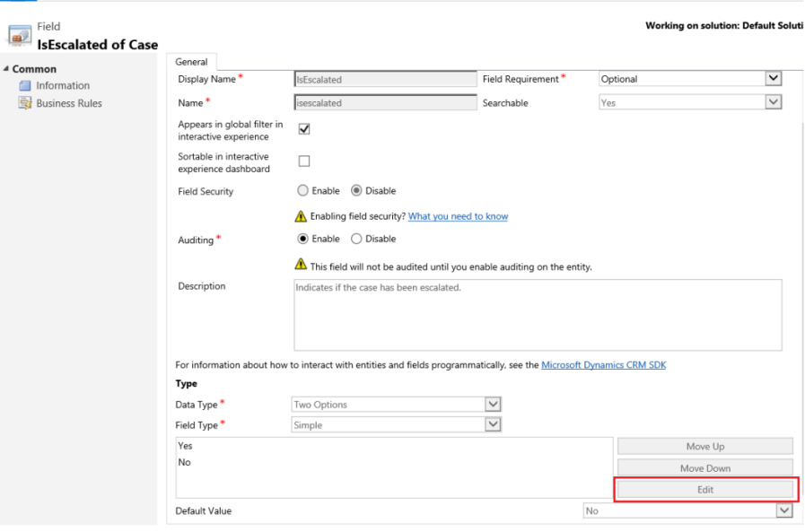Select Disable radio button for Auditing
Viewport: 805px width, 532px height.
coord(356,240)
